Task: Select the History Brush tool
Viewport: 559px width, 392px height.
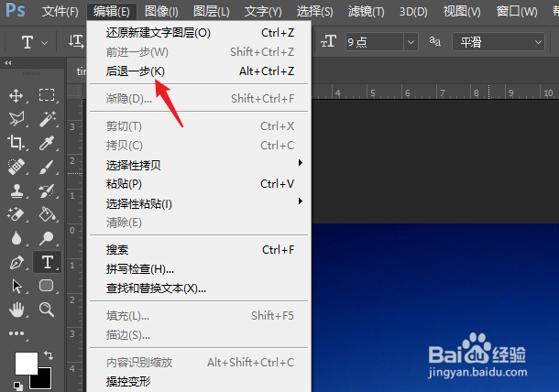Action: click(x=47, y=191)
